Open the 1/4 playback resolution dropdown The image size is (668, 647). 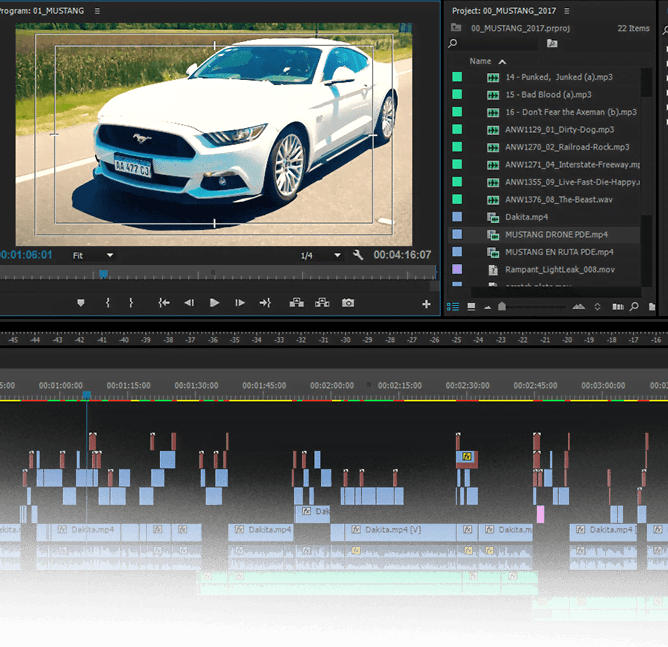pos(320,256)
